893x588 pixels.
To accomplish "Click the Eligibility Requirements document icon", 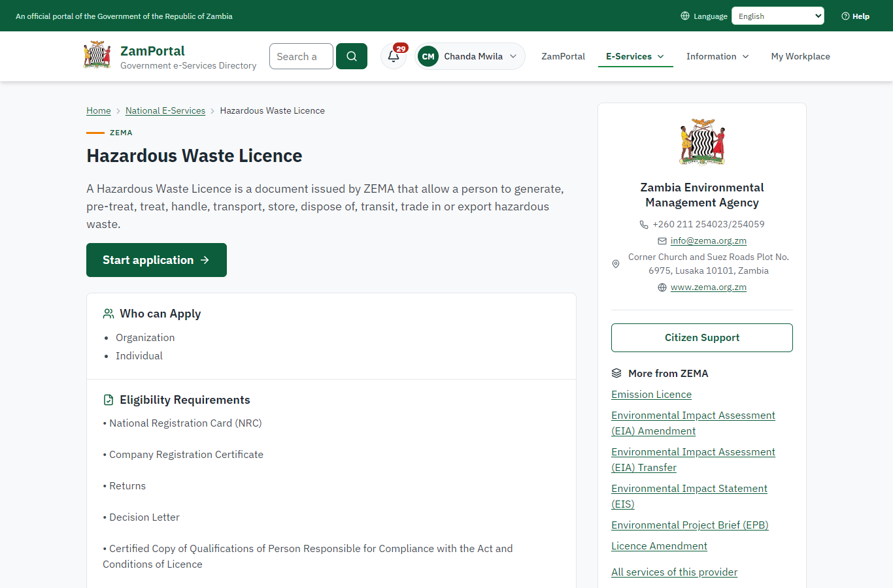I will pyautogui.click(x=109, y=400).
